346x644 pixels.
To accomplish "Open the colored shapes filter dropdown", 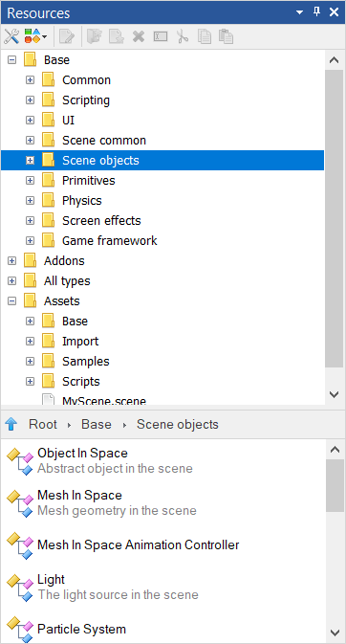I will click(35, 36).
